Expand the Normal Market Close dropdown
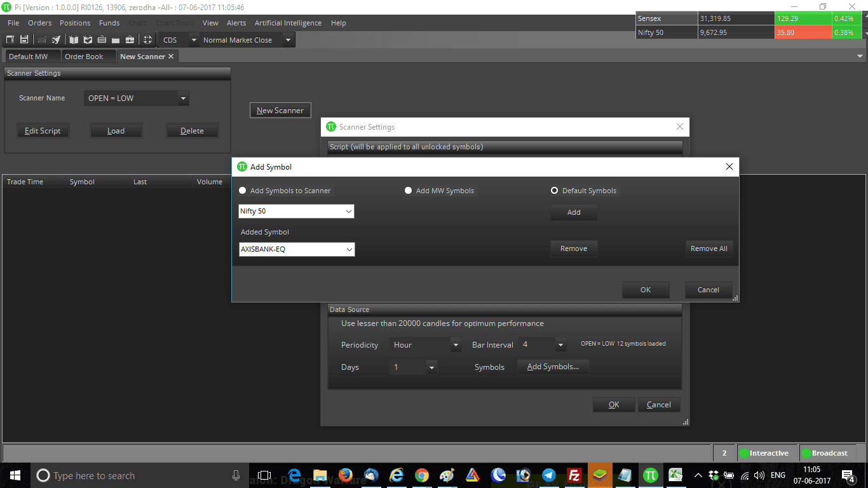This screenshot has height=488, width=868. point(288,40)
